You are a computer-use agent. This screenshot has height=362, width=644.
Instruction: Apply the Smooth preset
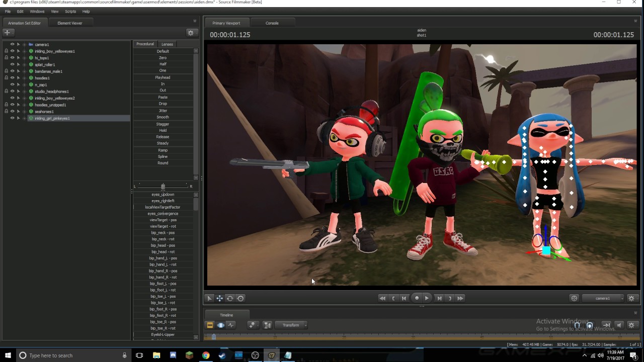coord(163,117)
